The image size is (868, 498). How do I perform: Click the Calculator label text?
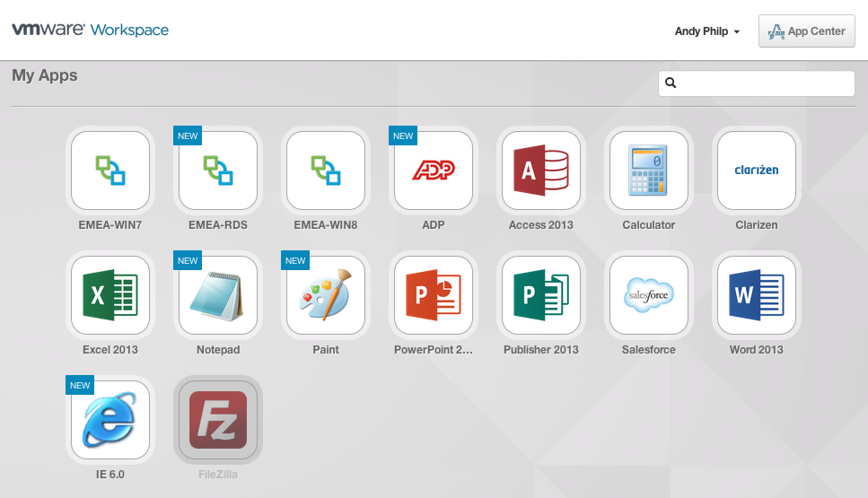649,225
